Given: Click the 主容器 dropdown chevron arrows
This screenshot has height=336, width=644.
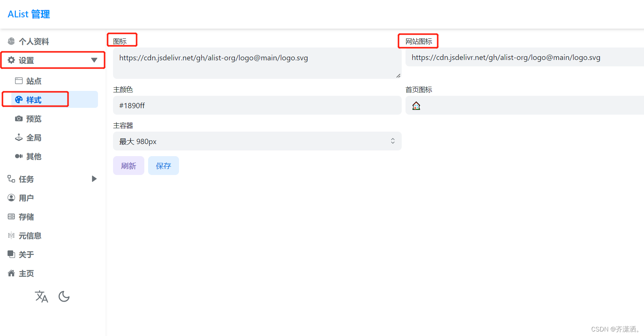Looking at the screenshot, I should pyautogui.click(x=393, y=141).
